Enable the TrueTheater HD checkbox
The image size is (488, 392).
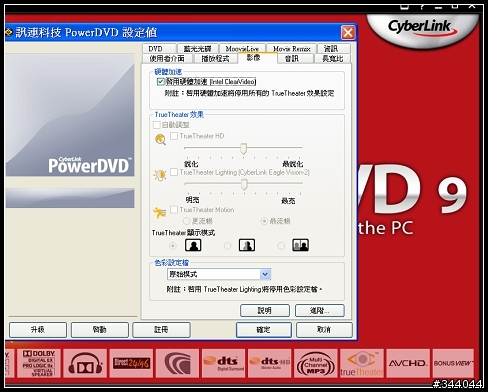tap(174, 136)
